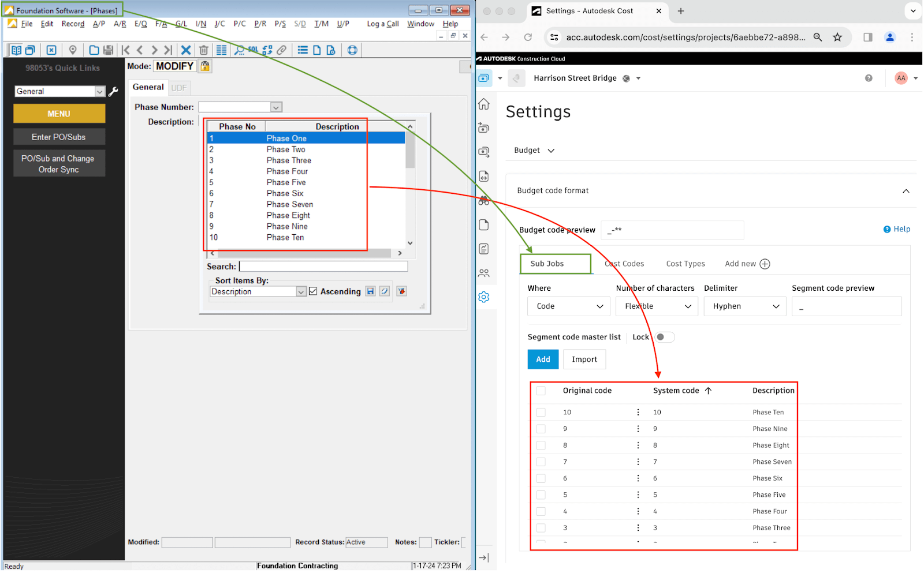Click the wrench icon beside General quick links

click(x=114, y=91)
